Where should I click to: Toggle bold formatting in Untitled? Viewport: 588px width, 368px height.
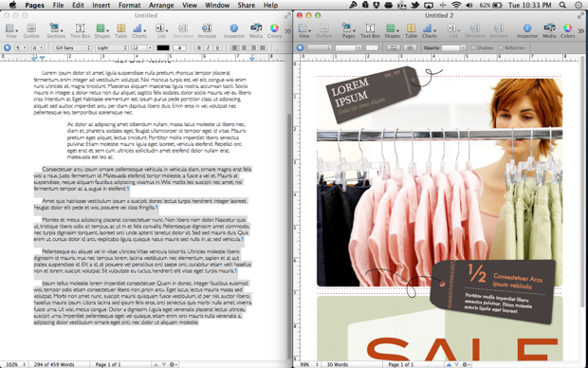pyautogui.click(x=199, y=47)
